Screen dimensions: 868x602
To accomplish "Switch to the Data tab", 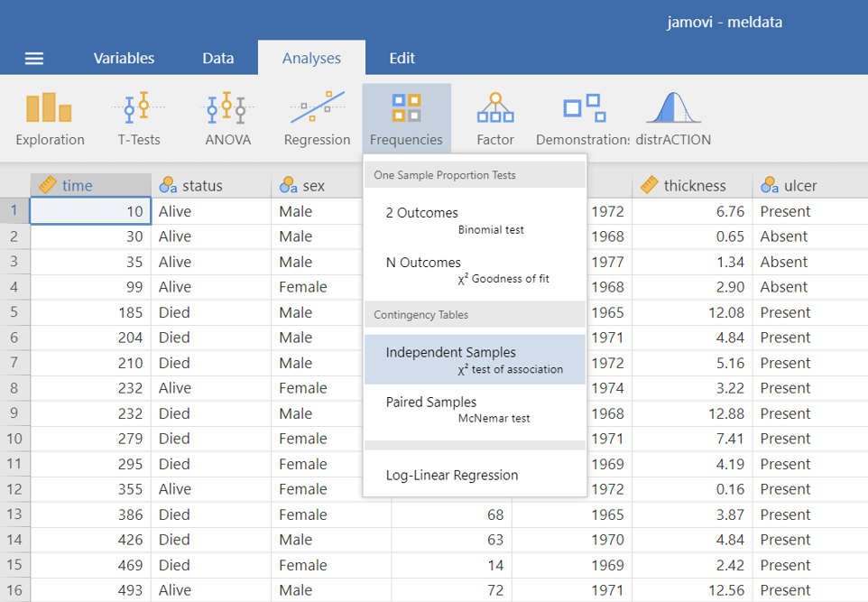I will 217,59.
